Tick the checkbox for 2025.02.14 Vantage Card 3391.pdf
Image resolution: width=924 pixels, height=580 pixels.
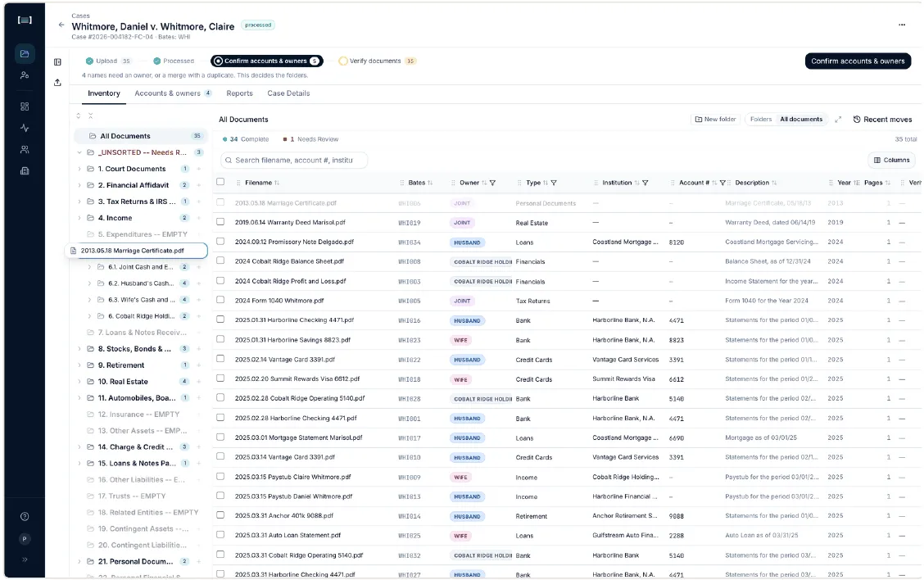[x=220, y=359]
